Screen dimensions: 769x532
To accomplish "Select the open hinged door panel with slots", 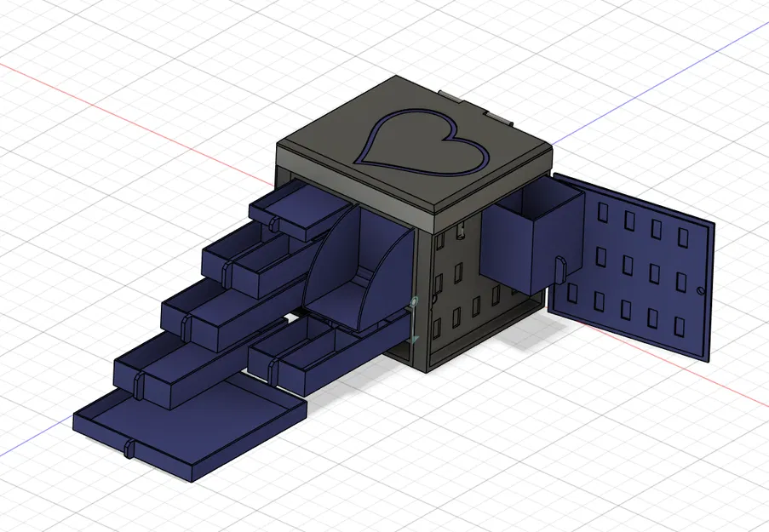I will click(x=630, y=267).
